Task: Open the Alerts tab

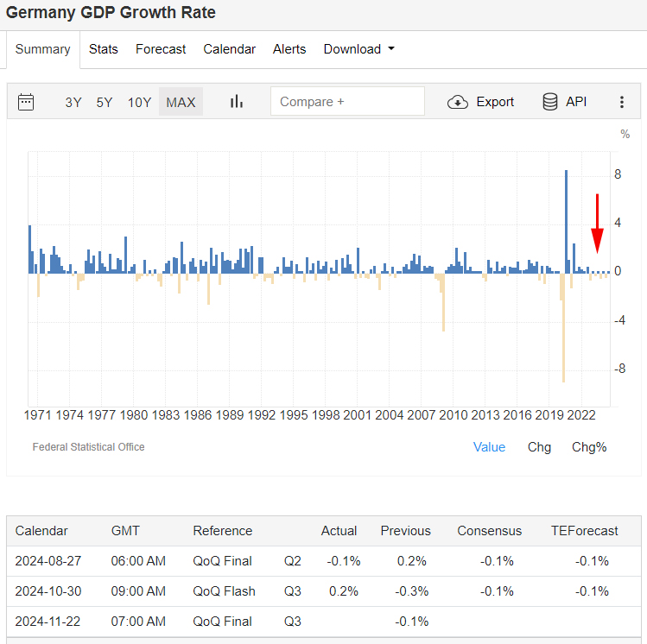Action: (x=289, y=49)
